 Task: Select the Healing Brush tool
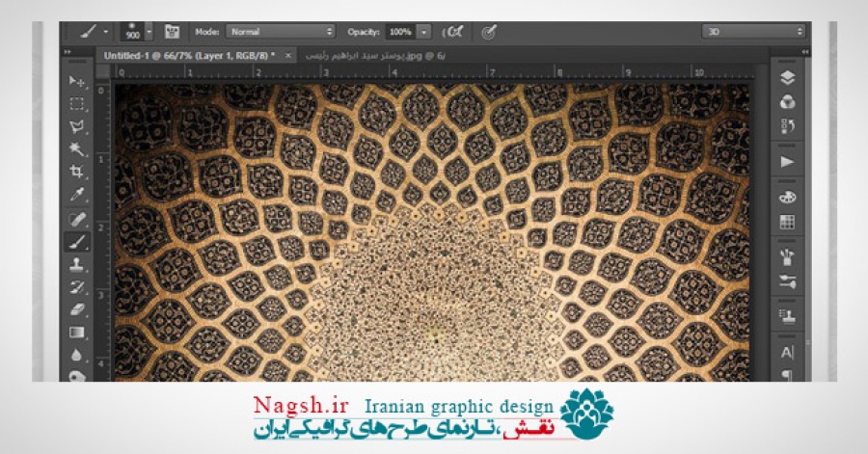coord(77,219)
